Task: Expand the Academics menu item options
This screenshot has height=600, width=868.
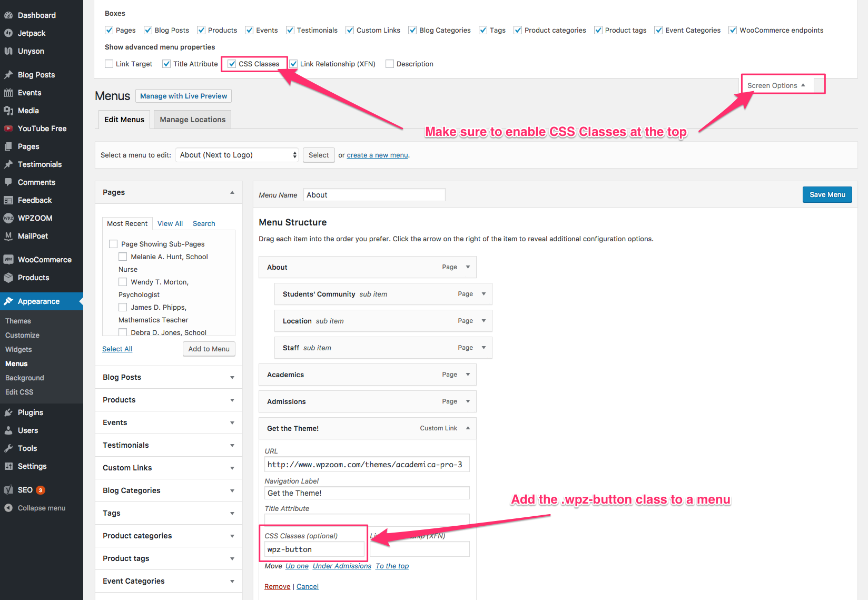Action: tap(468, 375)
